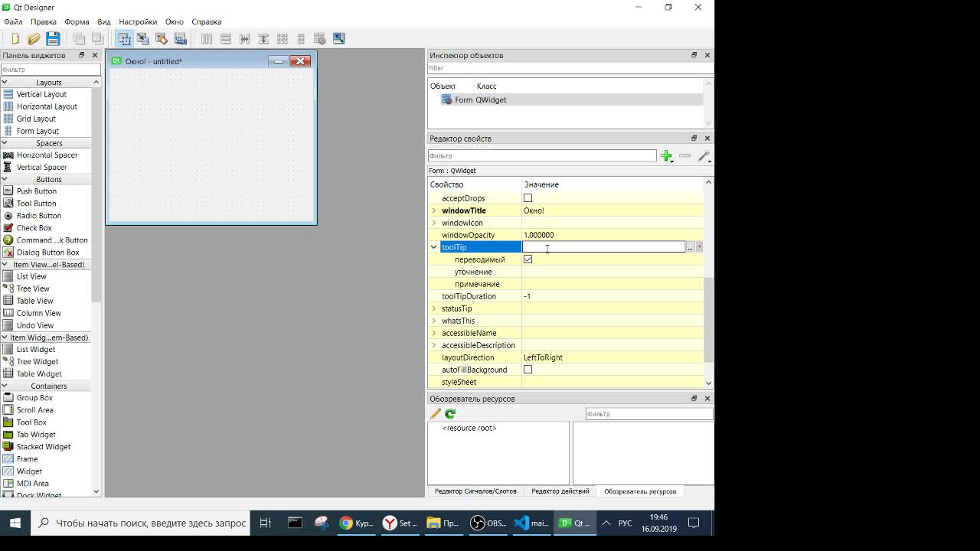The image size is (980, 551).
Task: Float the Обозреватель ресурсов dock panel
Action: tap(694, 399)
